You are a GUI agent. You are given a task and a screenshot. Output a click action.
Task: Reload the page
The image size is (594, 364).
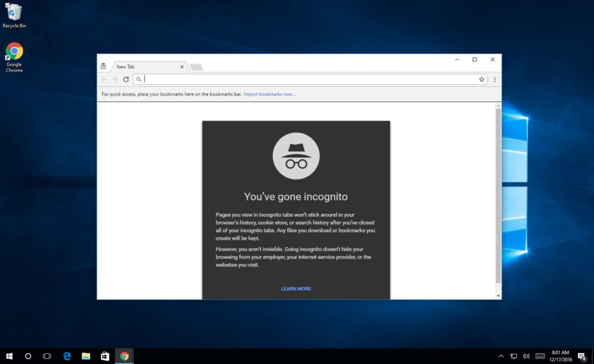pyautogui.click(x=126, y=79)
